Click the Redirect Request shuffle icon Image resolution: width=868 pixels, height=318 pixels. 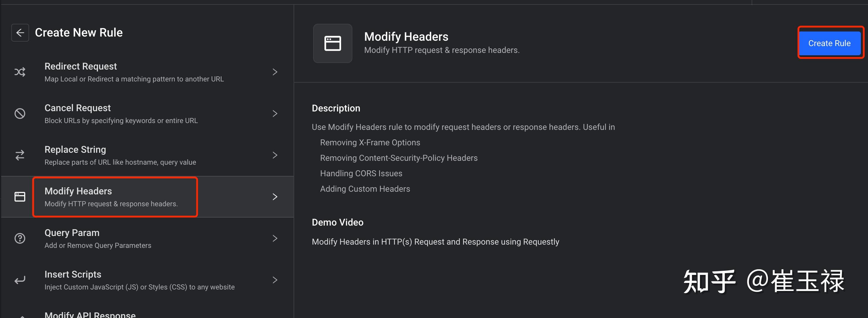pyautogui.click(x=20, y=72)
